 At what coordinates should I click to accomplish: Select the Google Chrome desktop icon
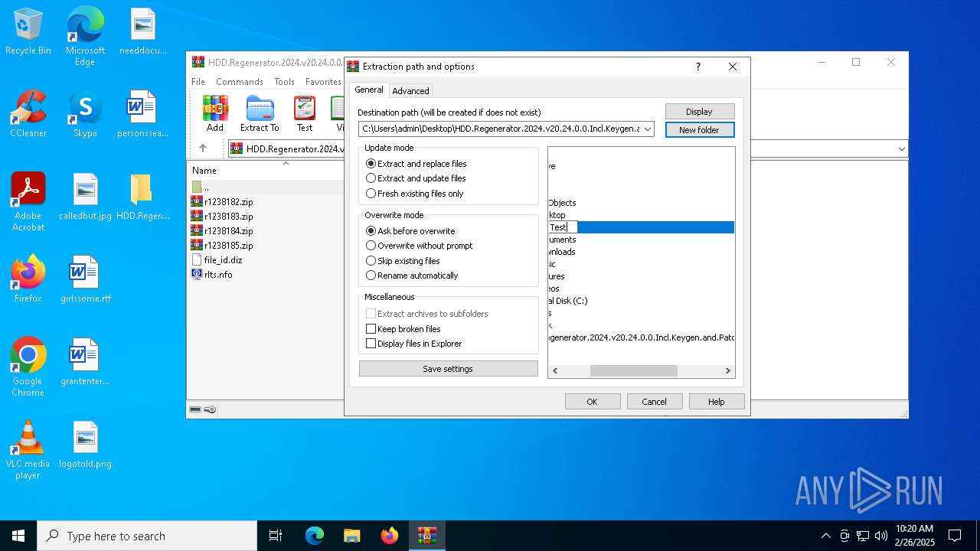(28, 367)
